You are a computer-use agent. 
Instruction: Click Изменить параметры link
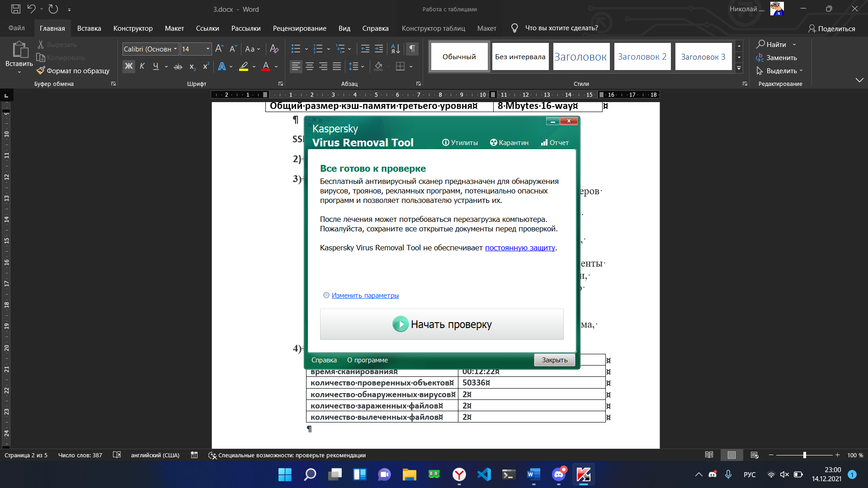[365, 296]
